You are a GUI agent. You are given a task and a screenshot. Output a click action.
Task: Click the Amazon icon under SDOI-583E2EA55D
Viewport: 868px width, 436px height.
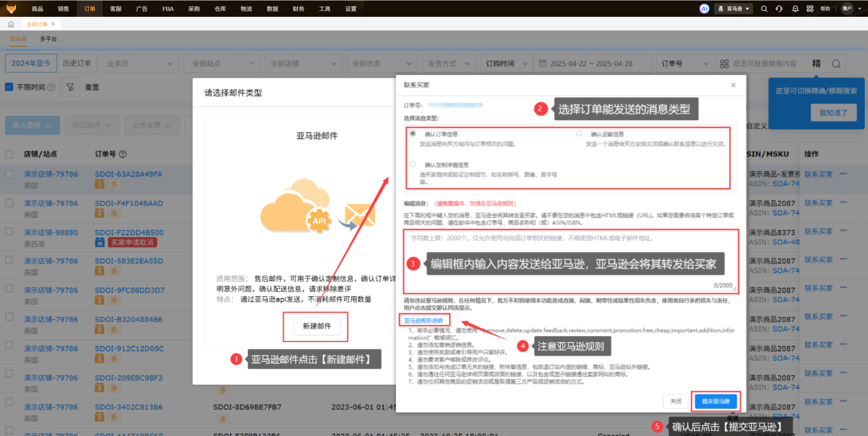(99, 271)
